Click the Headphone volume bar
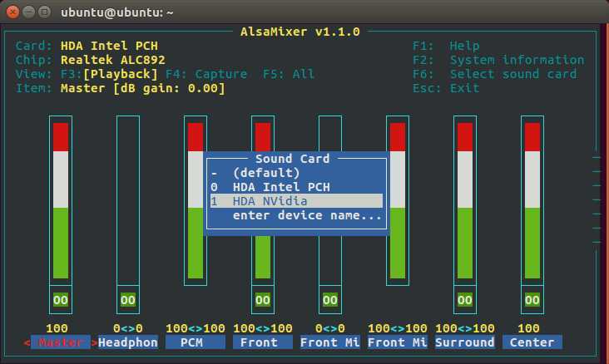Viewport: 609px width, 364px height. (128, 200)
